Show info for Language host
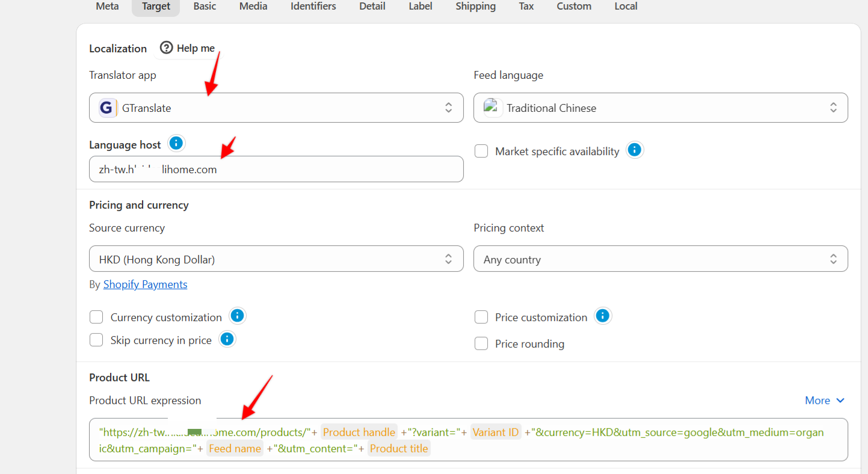868x474 pixels. pyautogui.click(x=176, y=143)
